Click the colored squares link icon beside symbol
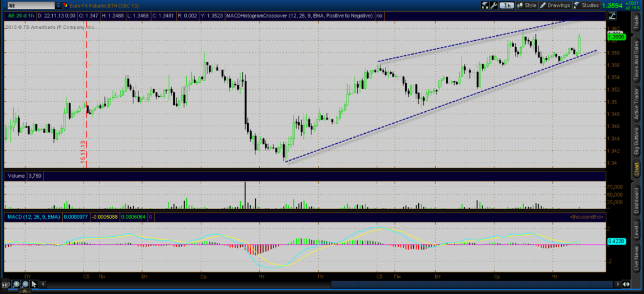Screen dimensions: 644x294 (66, 5)
